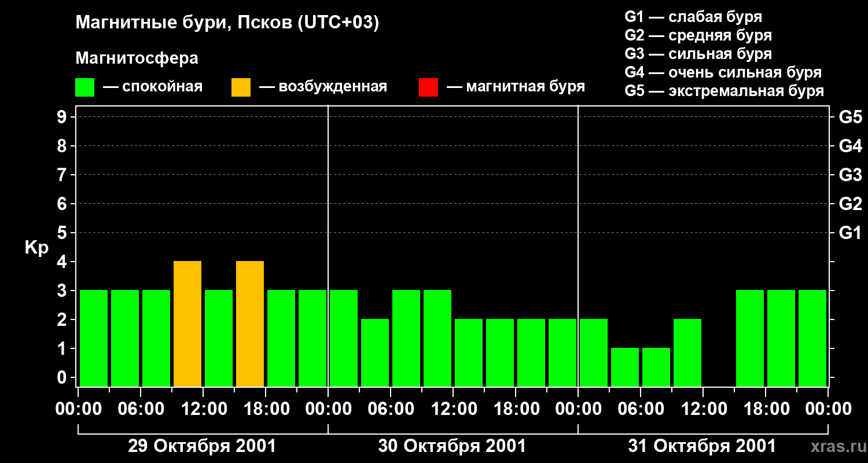868x463 pixels.
Task: Click the Kp 2 bar for 03:00–06:00, 30 October
Action: (x=375, y=352)
